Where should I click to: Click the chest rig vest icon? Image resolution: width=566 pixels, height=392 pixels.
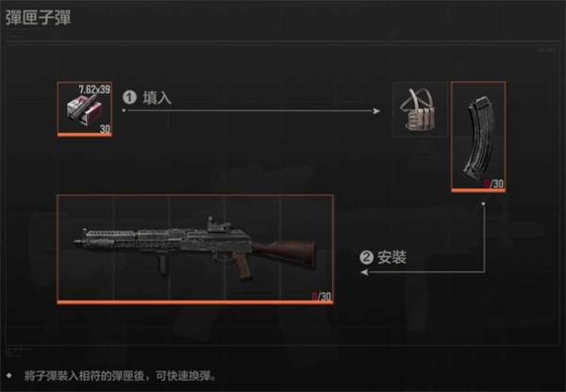[421, 109]
